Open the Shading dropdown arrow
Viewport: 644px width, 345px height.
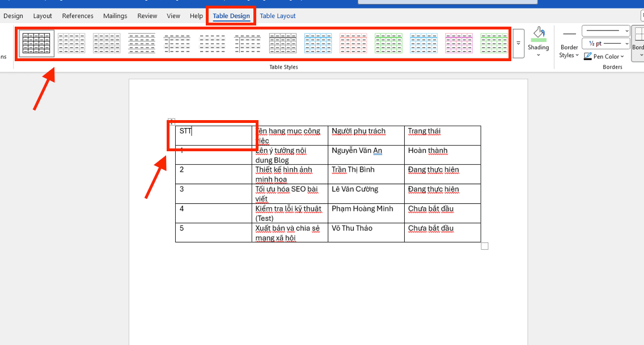point(539,55)
